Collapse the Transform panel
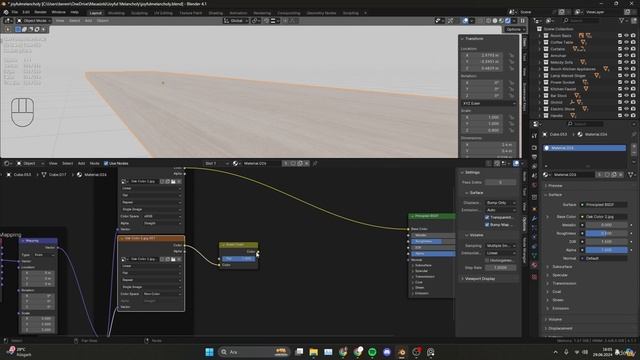This screenshot has width=640, height=360. coord(473,38)
